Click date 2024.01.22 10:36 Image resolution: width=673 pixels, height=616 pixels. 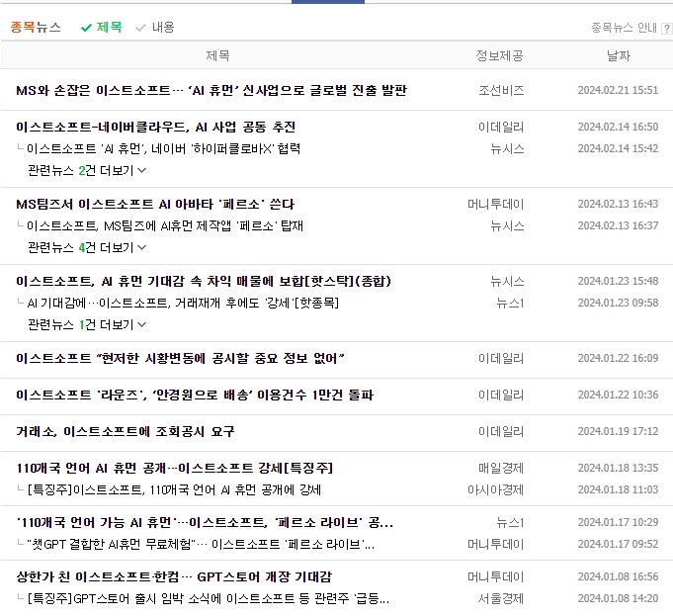[618, 395]
